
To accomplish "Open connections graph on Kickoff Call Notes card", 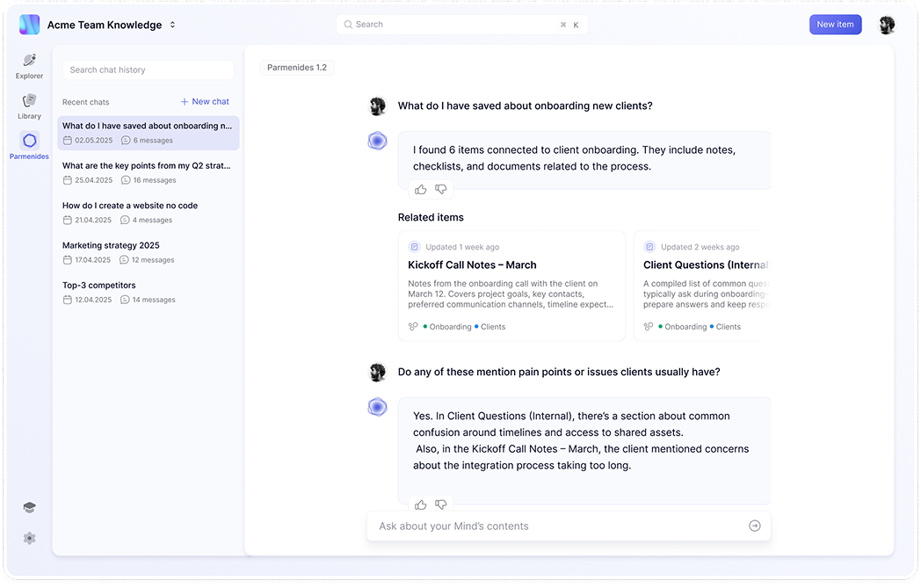I will coord(411,326).
